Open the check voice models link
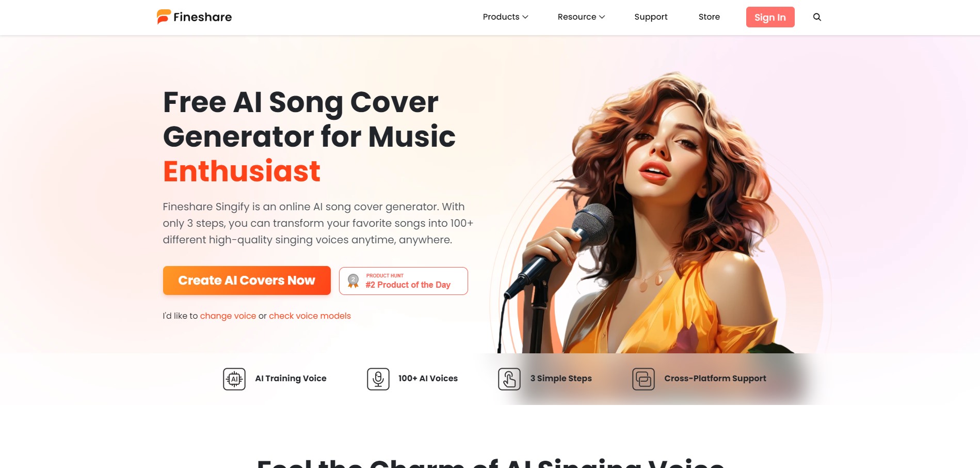 pyautogui.click(x=310, y=316)
